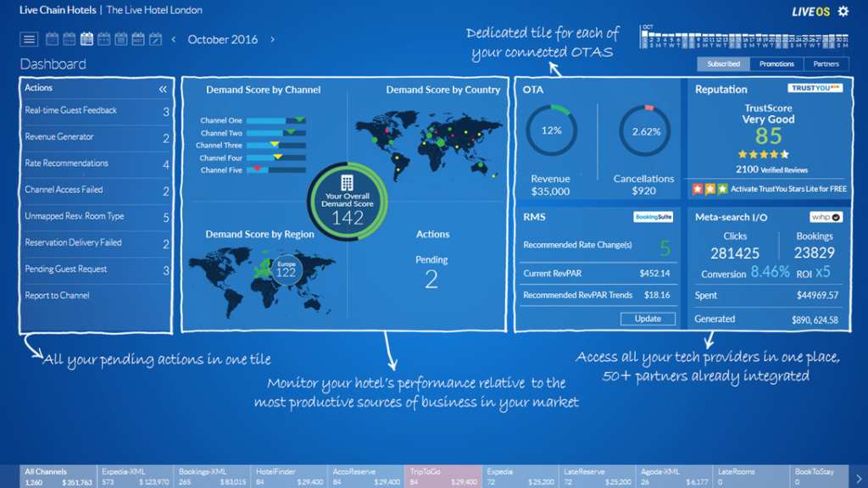Open Report to Channel action

pyautogui.click(x=97, y=296)
